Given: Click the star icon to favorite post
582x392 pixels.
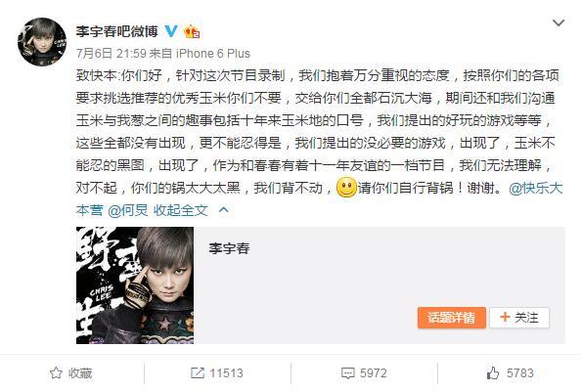Looking at the screenshot, I should click(x=56, y=372).
